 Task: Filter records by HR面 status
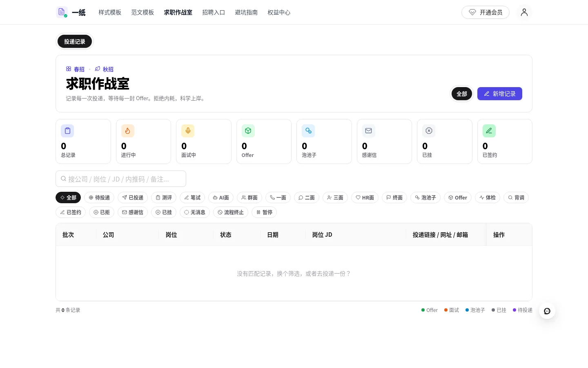point(365,197)
